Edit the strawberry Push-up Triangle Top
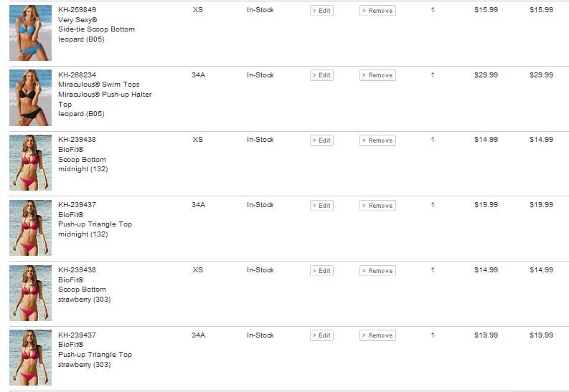569x392 pixels. (x=321, y=335)
